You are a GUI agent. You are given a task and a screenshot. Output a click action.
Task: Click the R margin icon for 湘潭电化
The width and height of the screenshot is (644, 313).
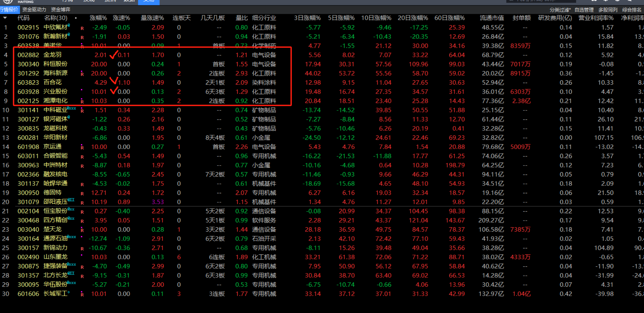82,101
